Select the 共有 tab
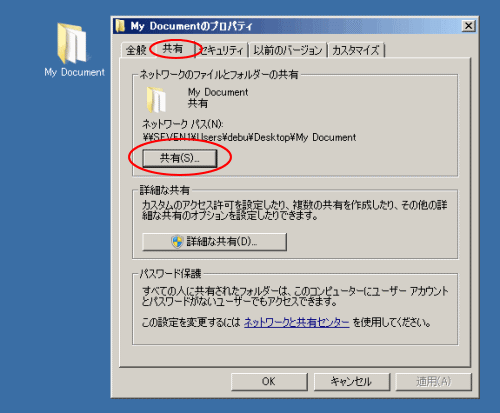The height and width of the screenshot is (413, 500). click(173, 49)
